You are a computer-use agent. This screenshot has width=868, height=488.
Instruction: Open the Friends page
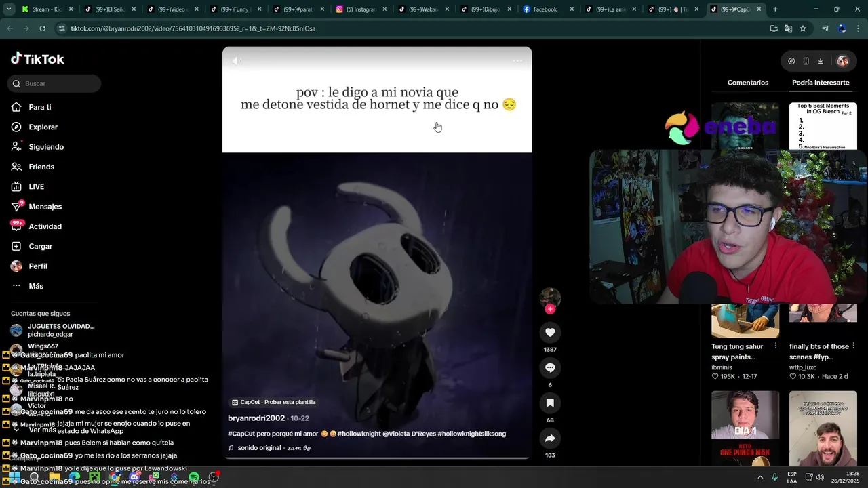click(41, 167)
